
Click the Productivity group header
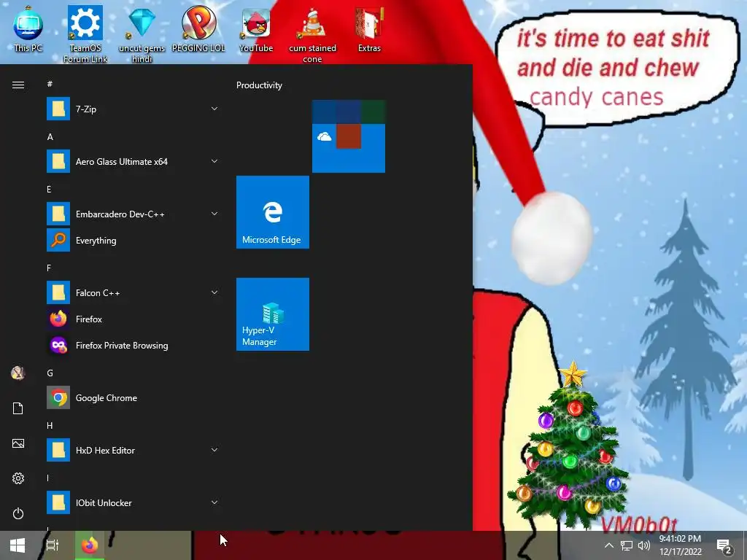click(259, 85)
